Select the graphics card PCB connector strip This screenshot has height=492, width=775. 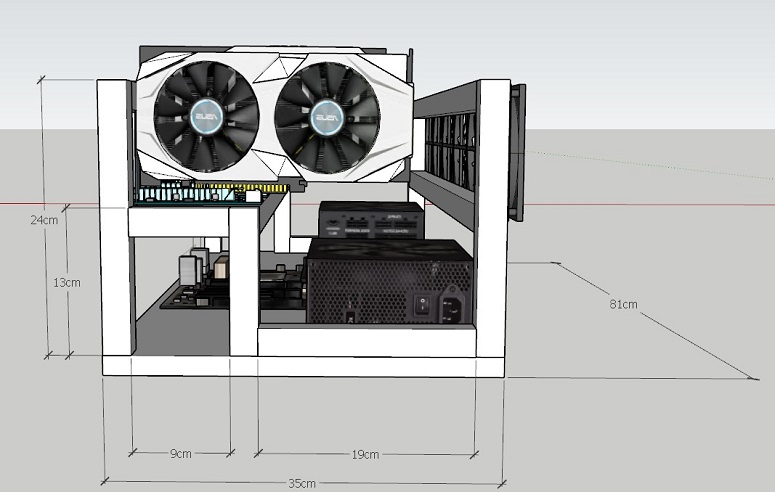tap(214, 193)
